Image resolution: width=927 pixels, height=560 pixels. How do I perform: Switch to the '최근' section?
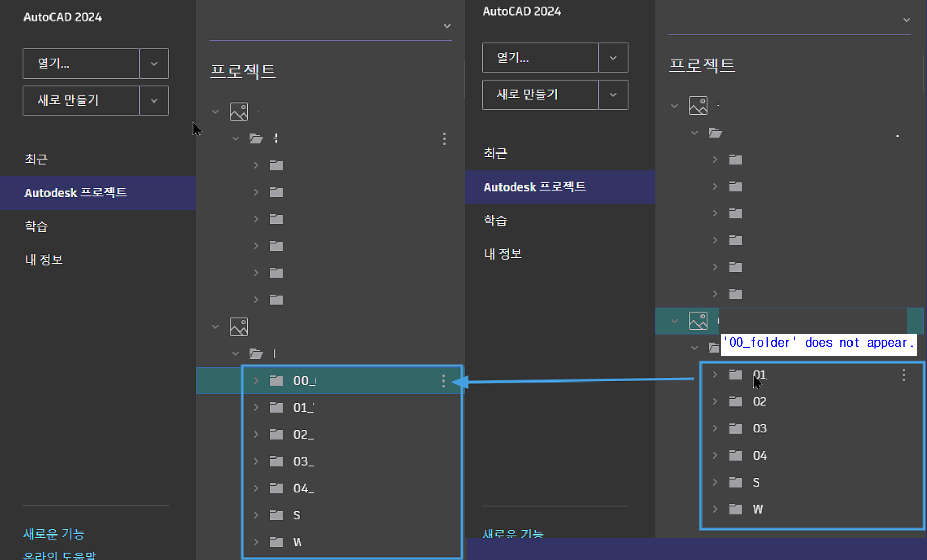point(36,159)
